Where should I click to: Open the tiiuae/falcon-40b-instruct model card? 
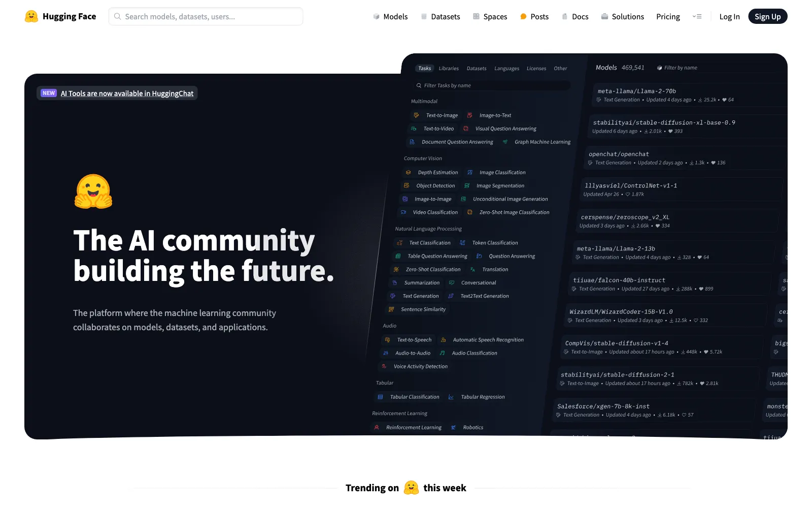pos(670,284)
